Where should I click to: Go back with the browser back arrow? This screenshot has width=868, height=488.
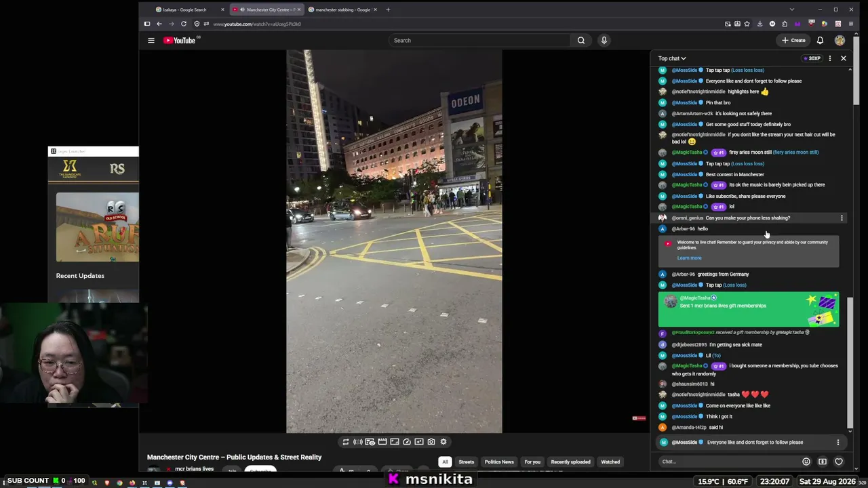159,24
